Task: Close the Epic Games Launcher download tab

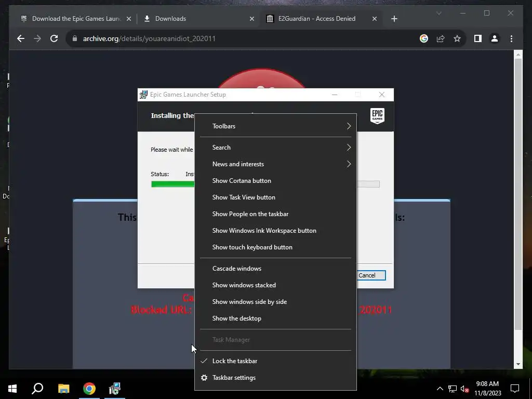Action: 129,19
